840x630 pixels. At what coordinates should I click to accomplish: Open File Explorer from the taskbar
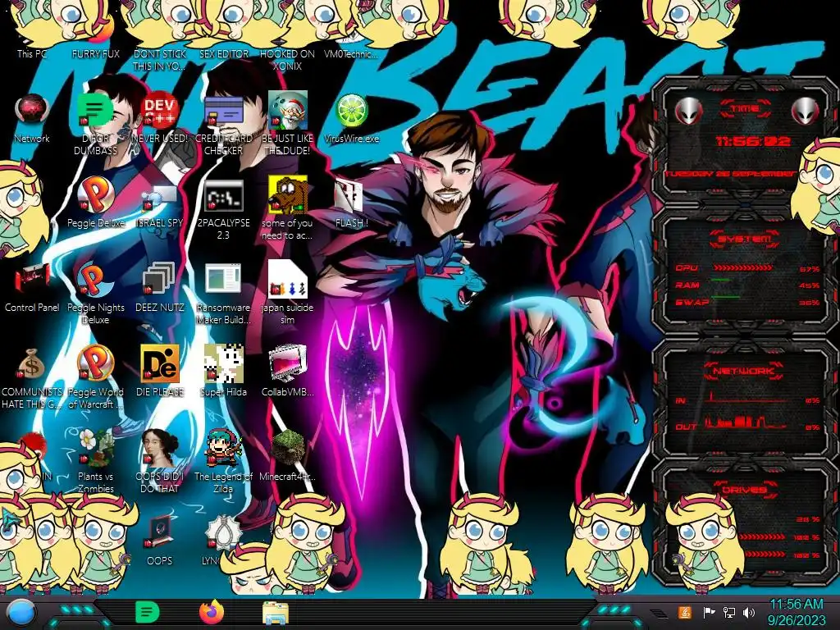click(x=276, y=613)
